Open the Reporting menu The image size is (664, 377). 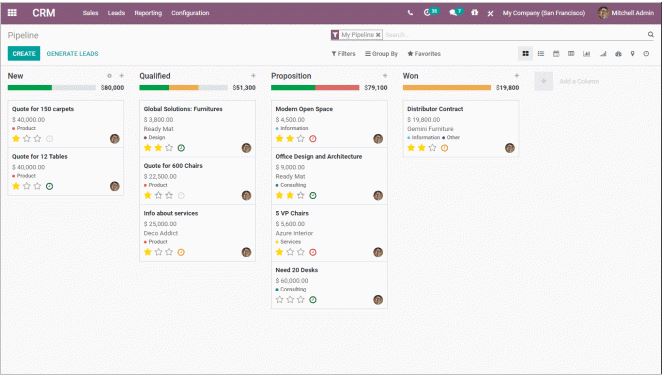point(148,13)
